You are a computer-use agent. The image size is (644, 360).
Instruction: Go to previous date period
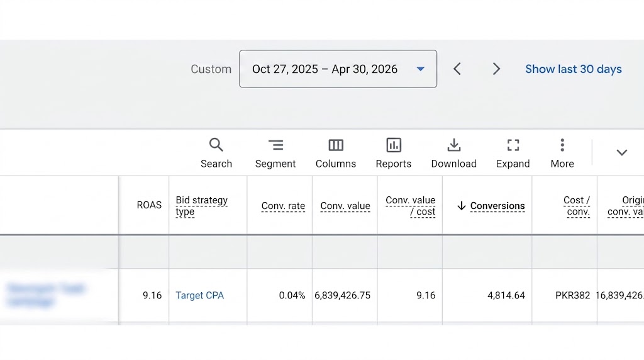[x=457, y=69]
